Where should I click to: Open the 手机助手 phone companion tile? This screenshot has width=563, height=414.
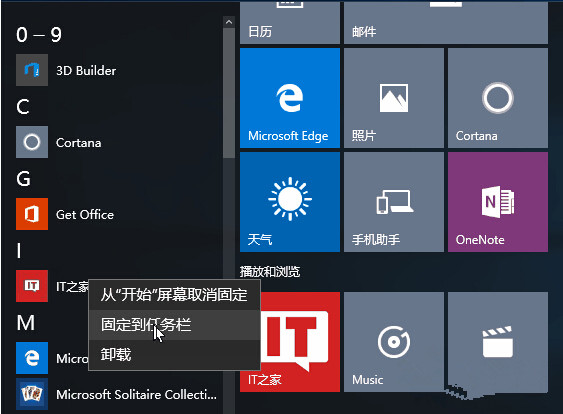pos(394,202)
